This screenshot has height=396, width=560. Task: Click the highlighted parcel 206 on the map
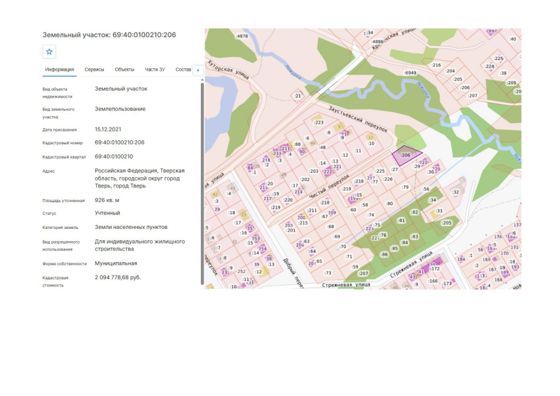(x=406, y=156)
